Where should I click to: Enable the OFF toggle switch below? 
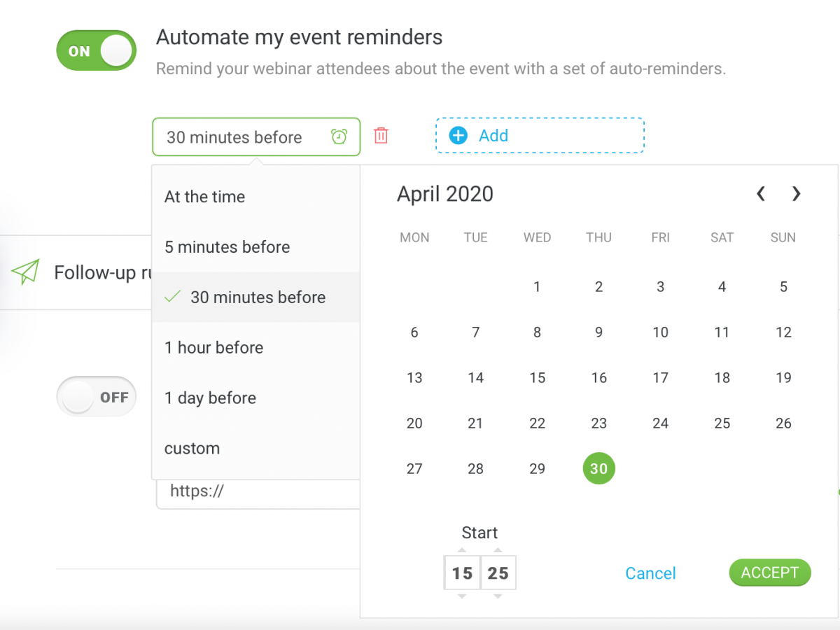click(96, 396)
